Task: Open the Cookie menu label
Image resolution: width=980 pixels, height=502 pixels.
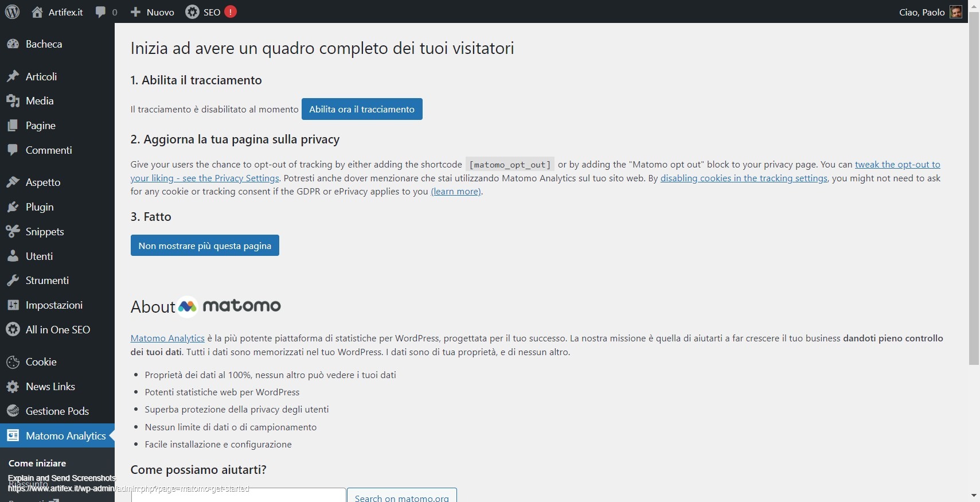Action: coord(41,362)
